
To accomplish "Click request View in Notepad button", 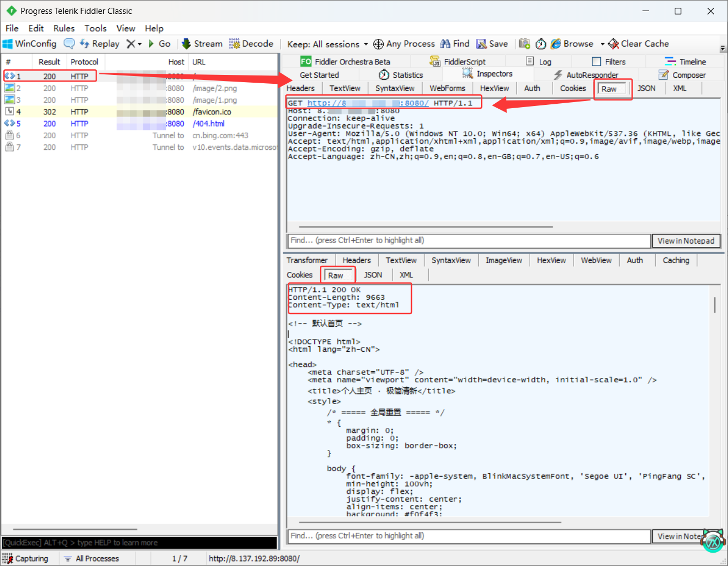I will coord(686,241).
